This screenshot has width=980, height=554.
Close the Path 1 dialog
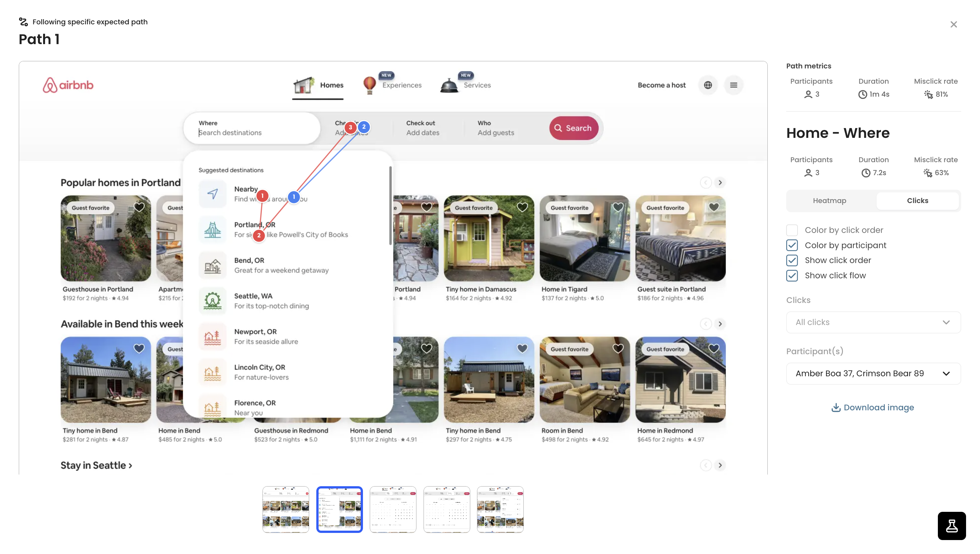click(x=953, y=24)
